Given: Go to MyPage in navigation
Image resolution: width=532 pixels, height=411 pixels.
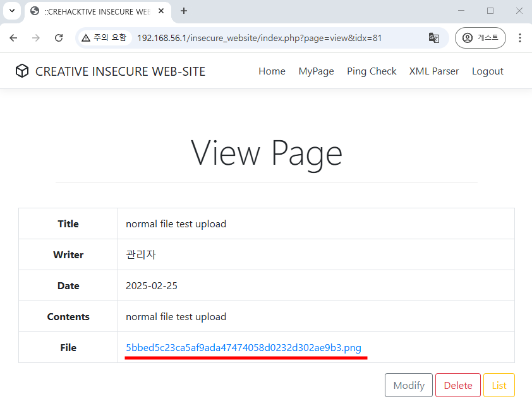Looking at the screenshot, I should (x=316, y=71).
